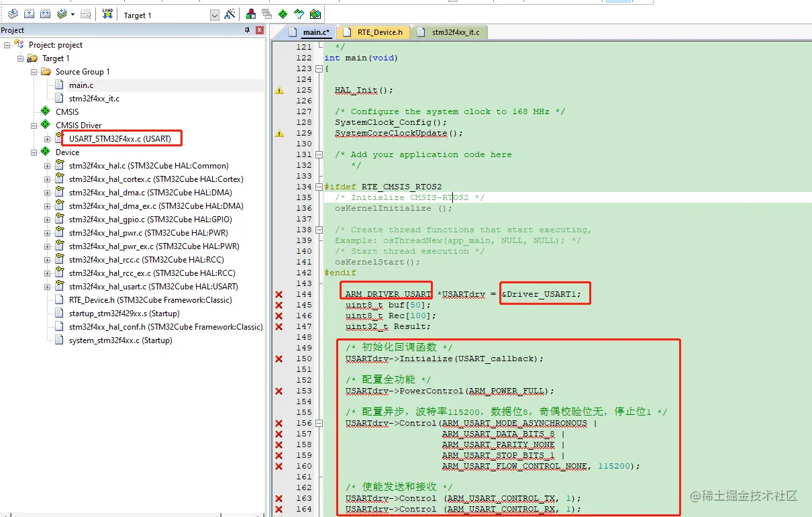This screenshot has height=517, width=812.
Task: Click the Build target toolbar icon
Action: point(30,14)
